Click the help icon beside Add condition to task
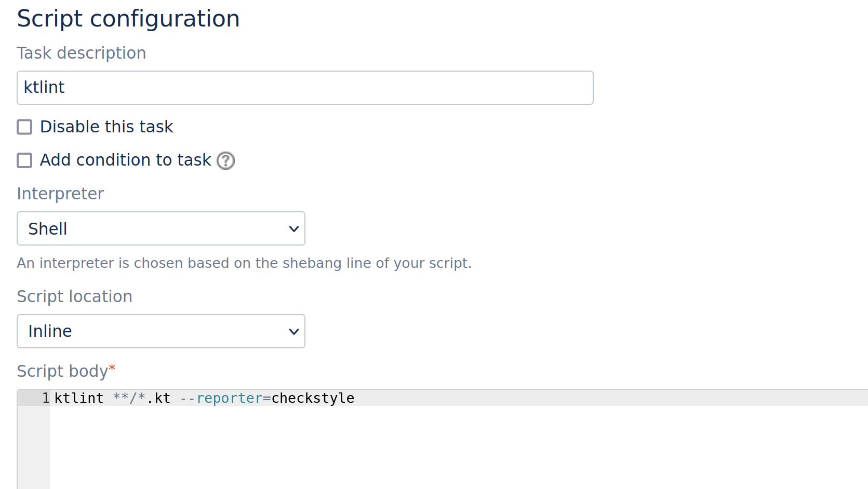 point(225,161)
